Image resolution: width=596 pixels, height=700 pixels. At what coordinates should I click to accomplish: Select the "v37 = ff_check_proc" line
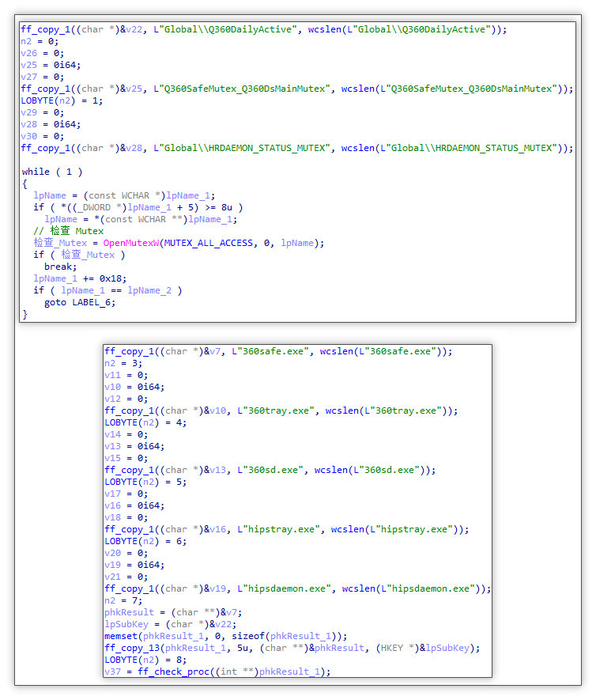coord(217,672)
